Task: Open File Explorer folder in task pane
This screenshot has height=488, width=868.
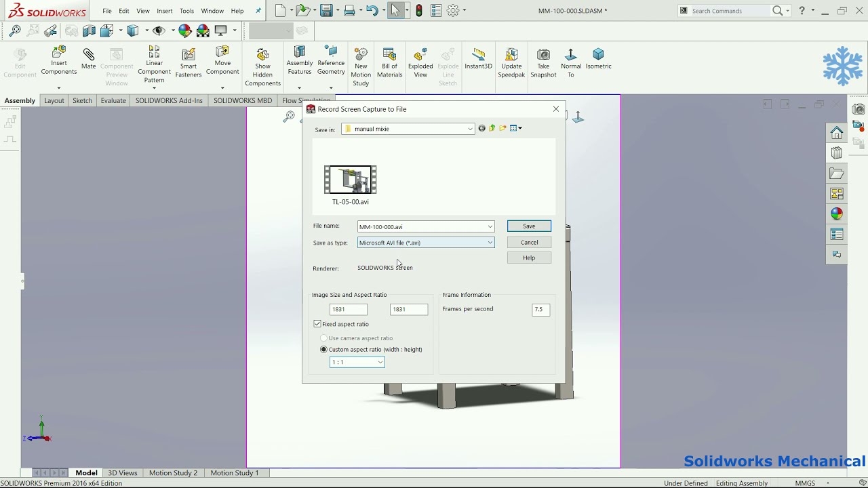Action: pos(837,174)
